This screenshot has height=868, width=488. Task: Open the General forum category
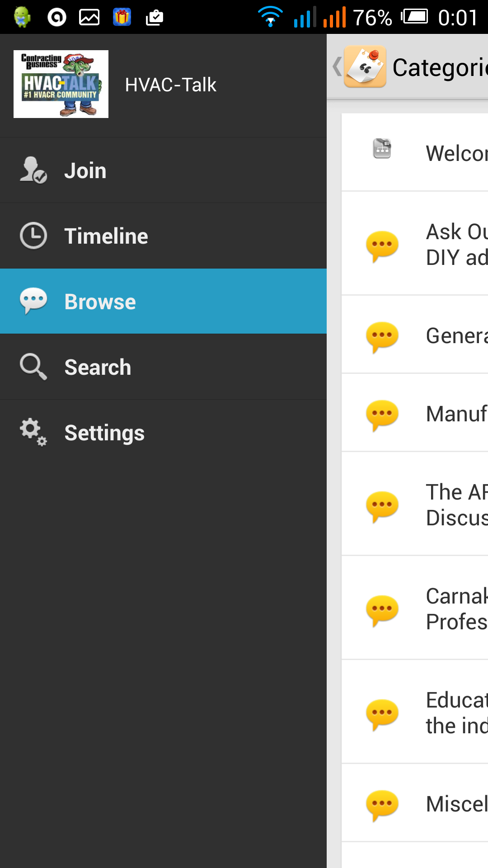[456, 335]
